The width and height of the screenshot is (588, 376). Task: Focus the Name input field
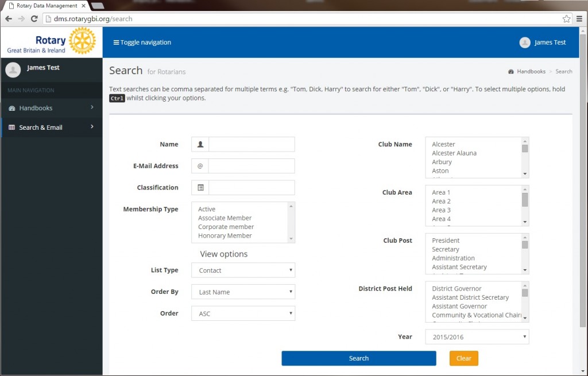coord(252,144)
